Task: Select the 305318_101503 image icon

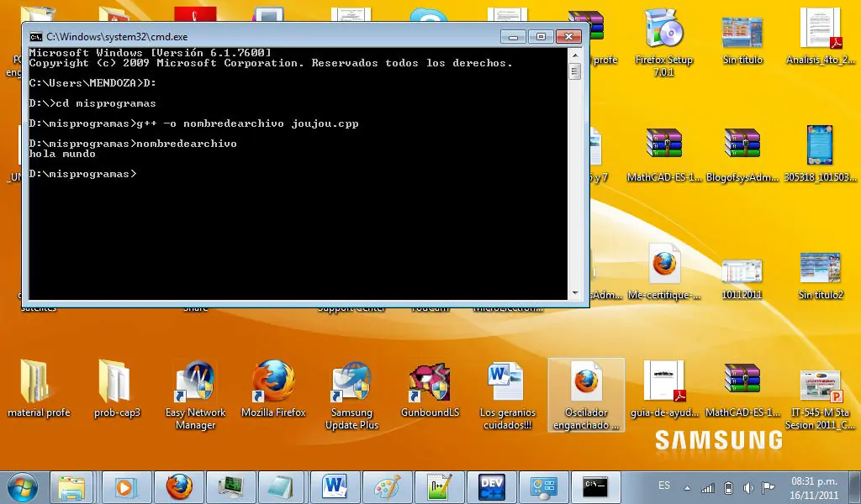Action: click(820, 154)
